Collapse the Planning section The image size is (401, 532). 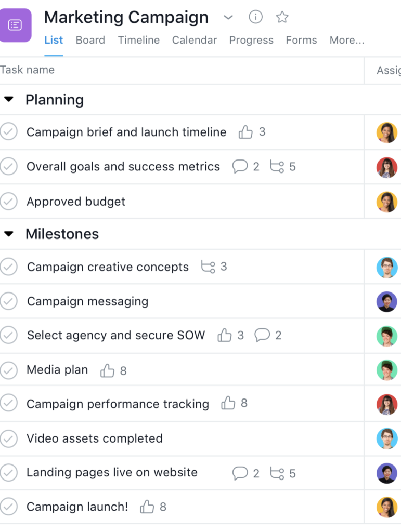[9, 99]
